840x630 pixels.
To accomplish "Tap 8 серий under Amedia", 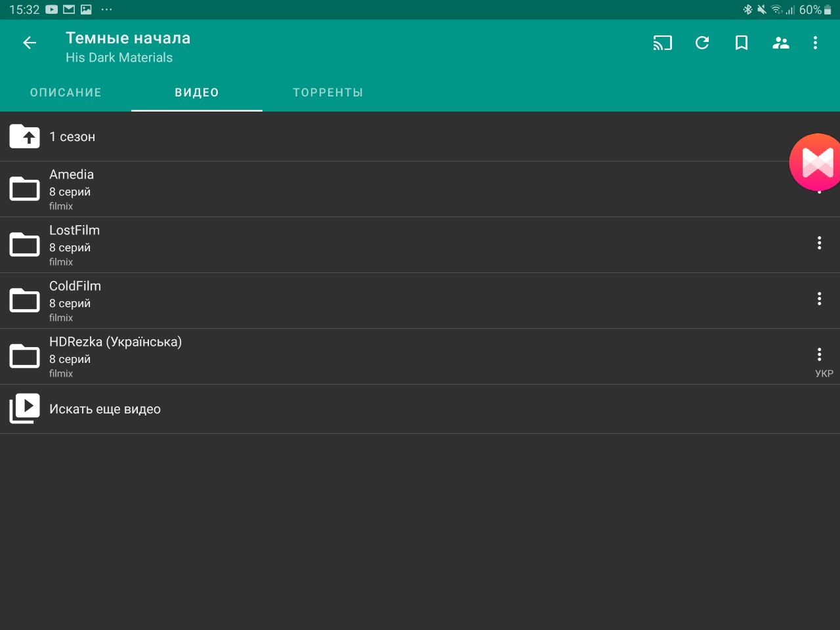I will tap(70, 192).
